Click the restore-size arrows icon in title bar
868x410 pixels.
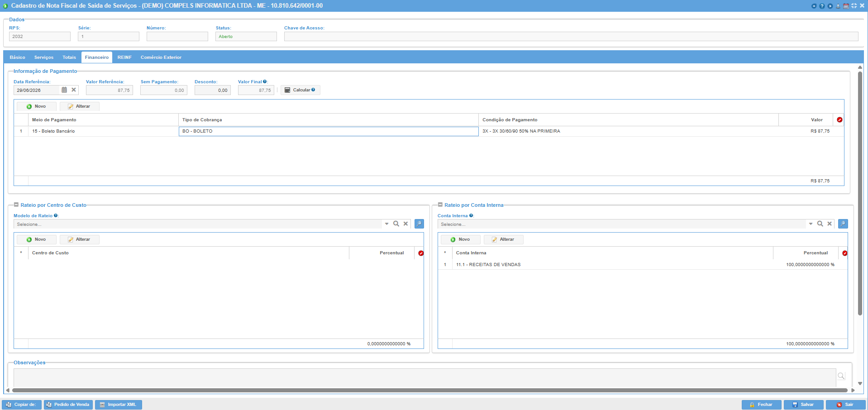coord(854,6)
